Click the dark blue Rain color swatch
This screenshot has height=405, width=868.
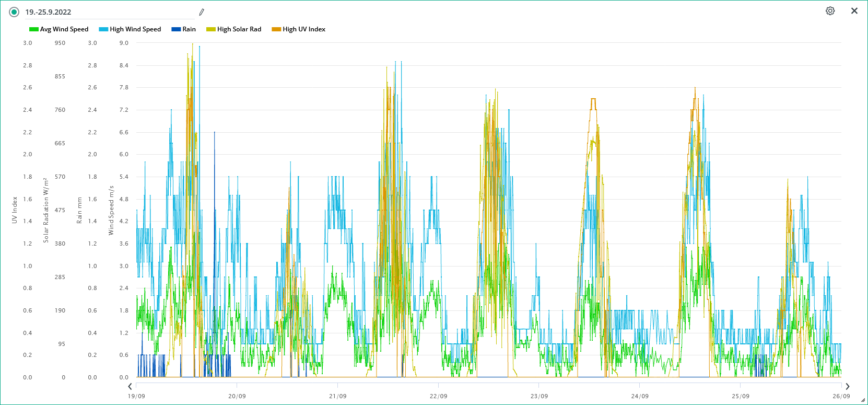176,29
